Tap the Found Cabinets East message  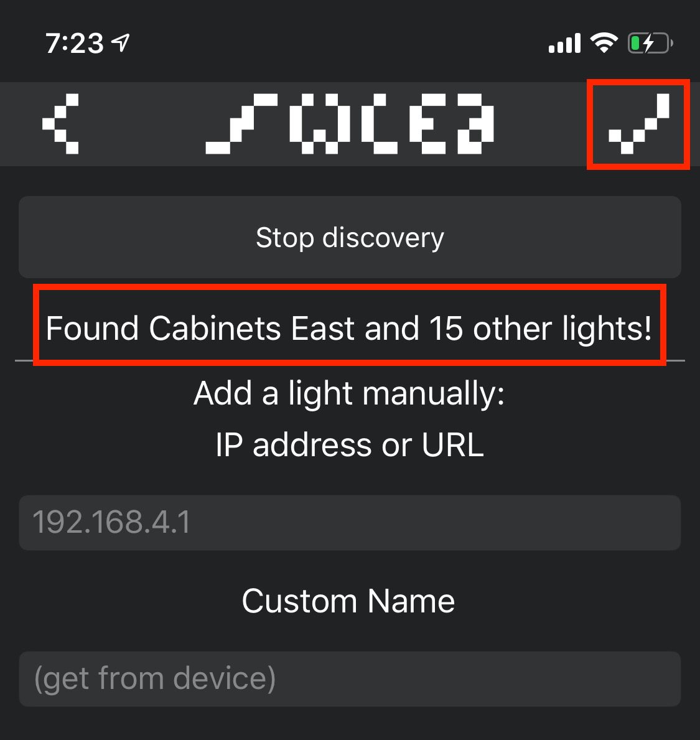pyautogui.click(x=349, y=328)
